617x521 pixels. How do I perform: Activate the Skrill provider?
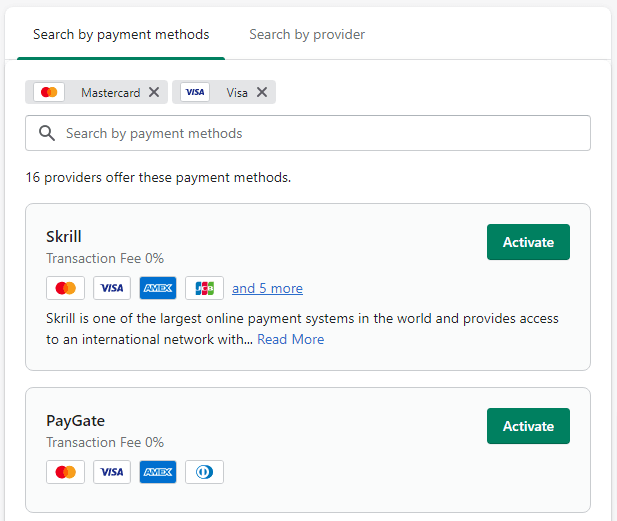point(528,242)
